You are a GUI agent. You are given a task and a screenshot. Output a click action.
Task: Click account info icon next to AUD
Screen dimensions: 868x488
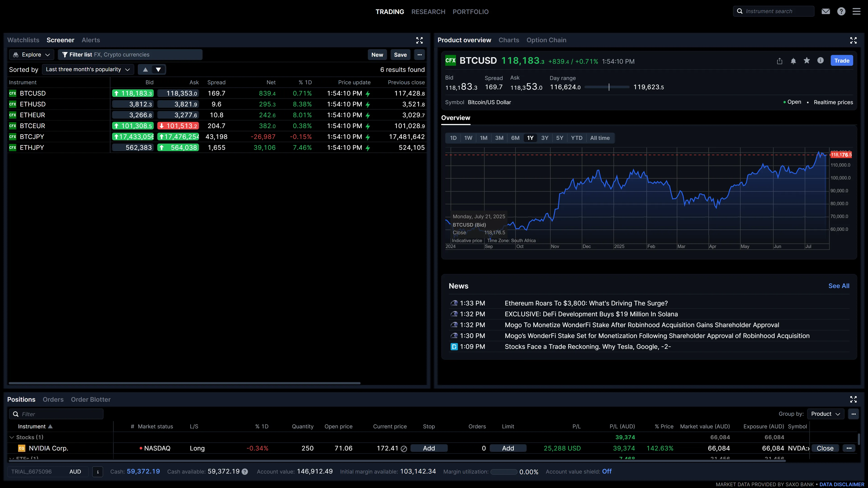(x=98, y=472)
